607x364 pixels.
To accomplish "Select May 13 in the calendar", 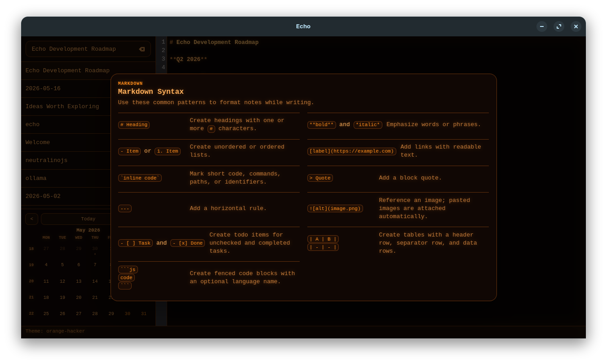I will [79, 281].
